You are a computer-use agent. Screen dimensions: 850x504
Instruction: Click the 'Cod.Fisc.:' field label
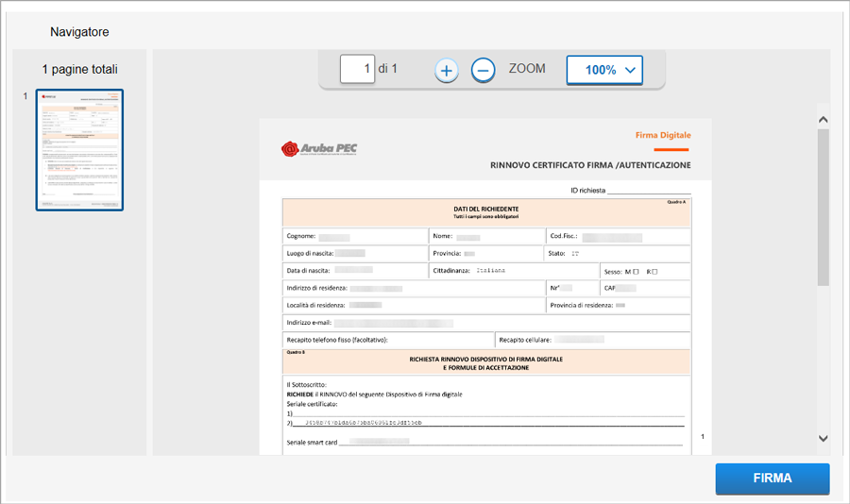tap(564, 236)
